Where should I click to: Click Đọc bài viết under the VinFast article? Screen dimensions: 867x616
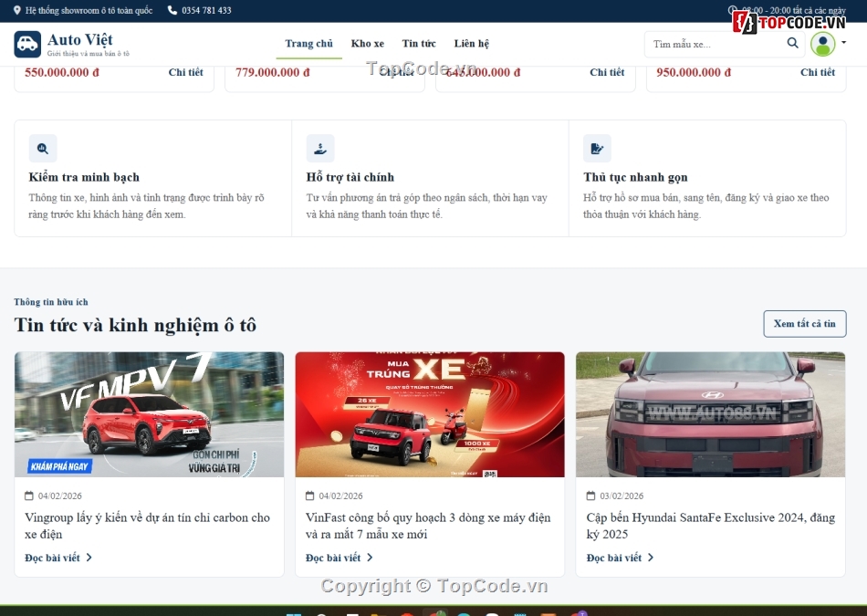tap(339, 558)
